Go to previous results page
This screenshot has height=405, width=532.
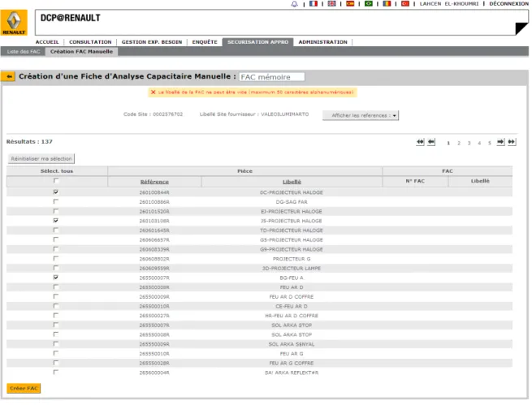click(431, 142)
